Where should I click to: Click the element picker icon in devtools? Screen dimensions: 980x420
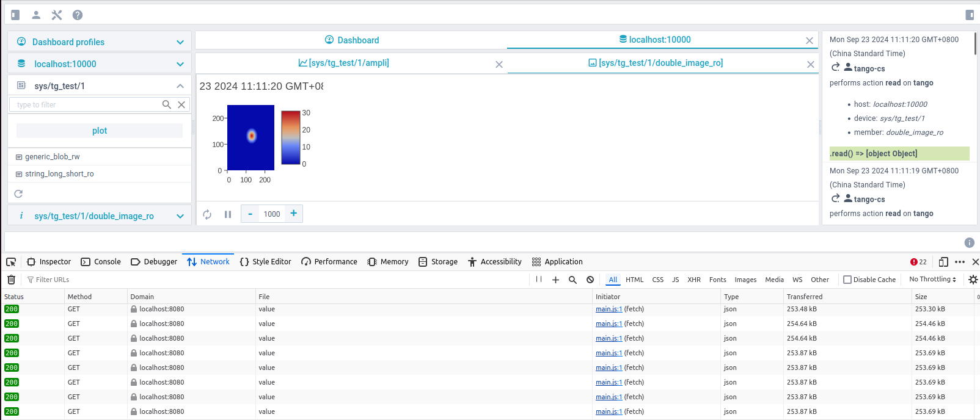click(x=11, y=262)
